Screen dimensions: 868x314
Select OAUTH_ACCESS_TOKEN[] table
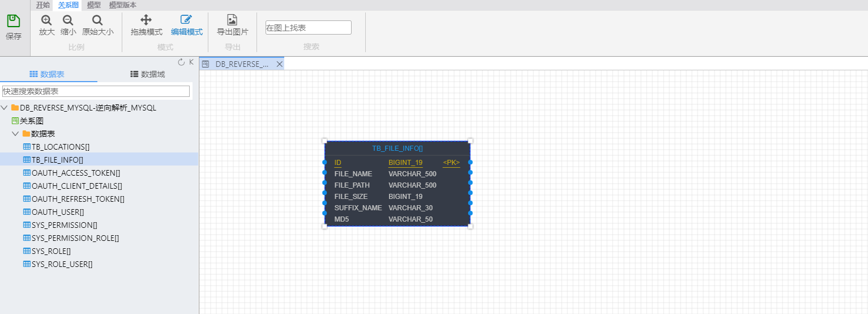coord(76,173)
